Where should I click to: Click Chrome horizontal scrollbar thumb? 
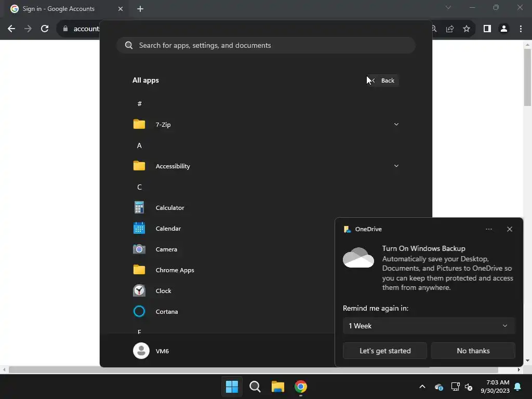(253, 369)
